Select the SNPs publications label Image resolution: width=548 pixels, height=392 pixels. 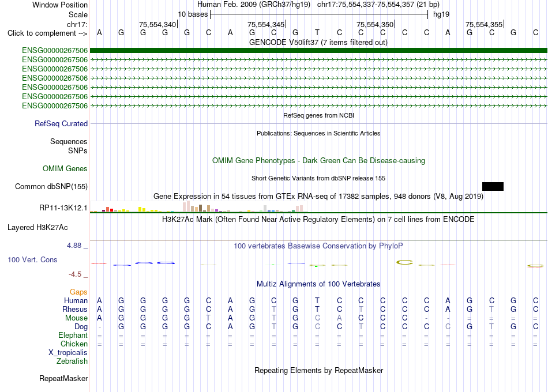coord(78,150)
